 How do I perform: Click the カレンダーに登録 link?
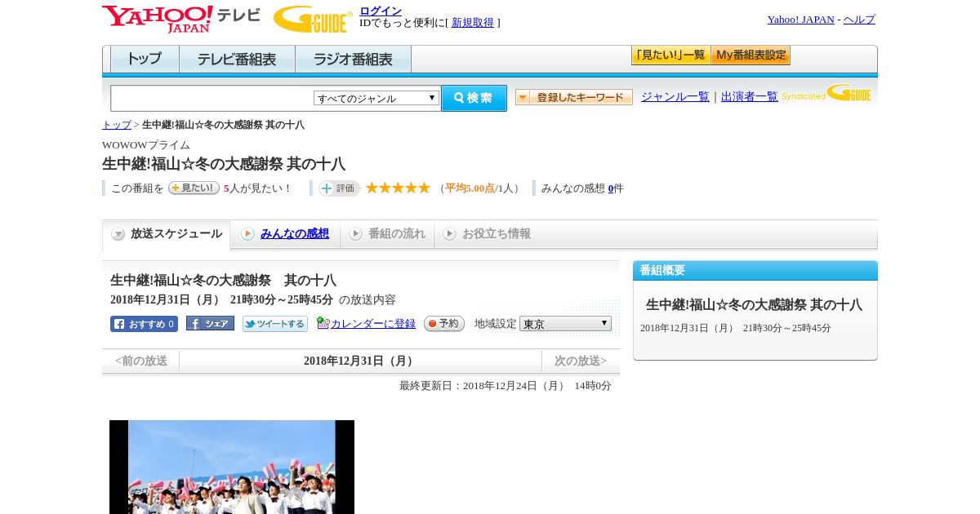point(373,324)
